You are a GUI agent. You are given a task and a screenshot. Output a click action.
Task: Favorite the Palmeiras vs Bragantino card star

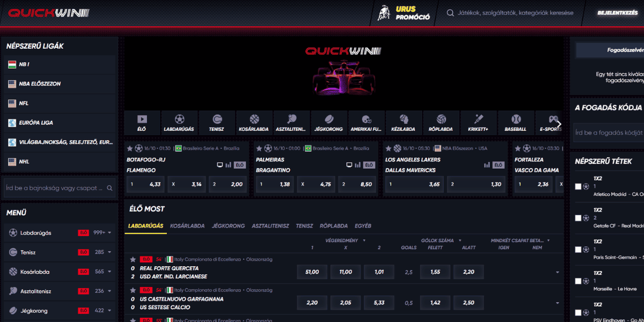[x=260, y=148]
